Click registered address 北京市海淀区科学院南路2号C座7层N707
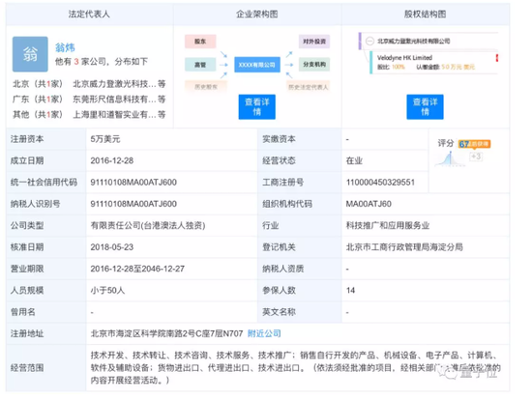532x400 pixels. pyautogui.click(x=166, y=333)
